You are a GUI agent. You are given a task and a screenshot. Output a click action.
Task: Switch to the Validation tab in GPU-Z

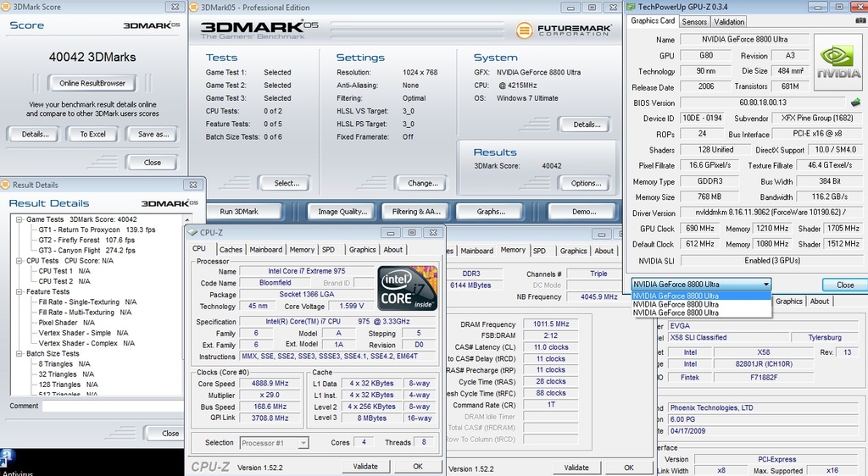pyautogui.click(x=728, y=21)
